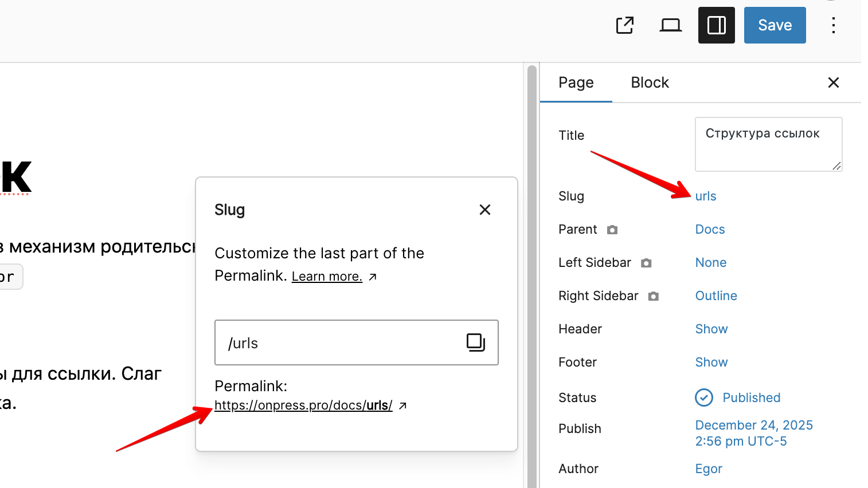Click the editor vertical scrollbar

coord(531,275)
